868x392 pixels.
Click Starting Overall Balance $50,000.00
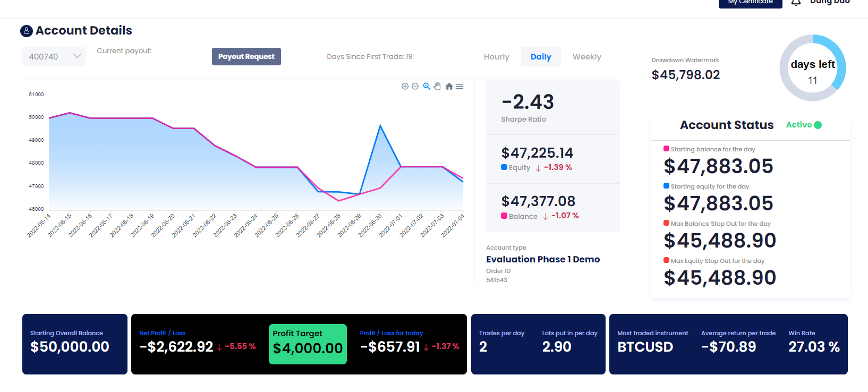coord(70,347)
